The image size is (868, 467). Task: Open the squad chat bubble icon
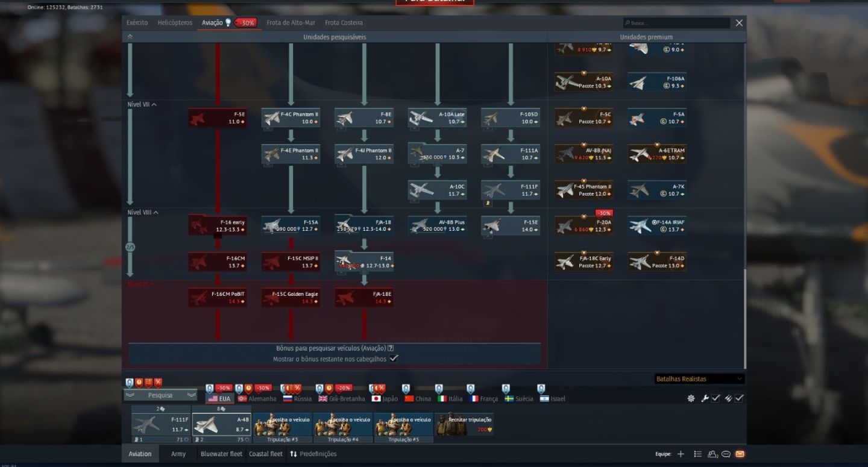tap(726, 454)
